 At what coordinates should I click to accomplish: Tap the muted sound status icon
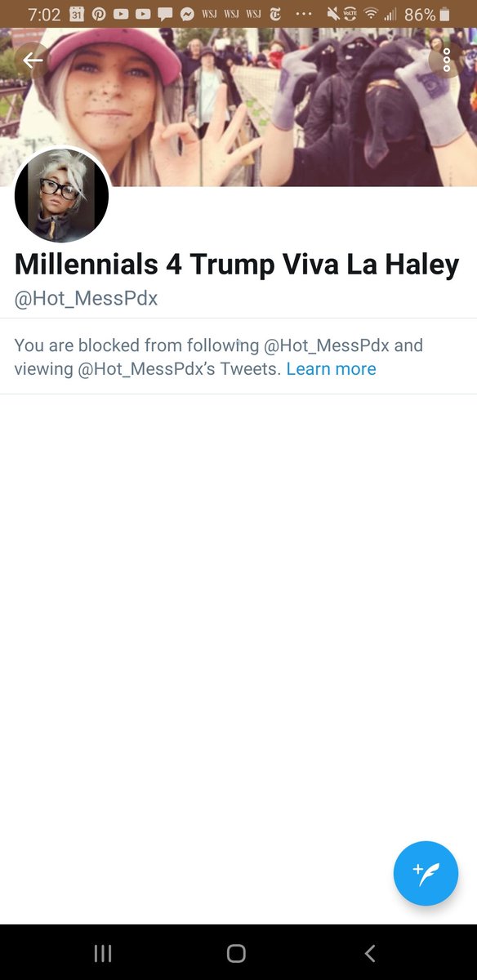click(x=333, y=14)
